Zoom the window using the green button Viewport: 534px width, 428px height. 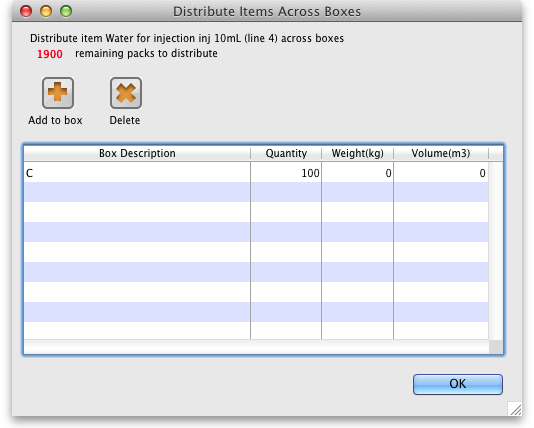point(66,11)
